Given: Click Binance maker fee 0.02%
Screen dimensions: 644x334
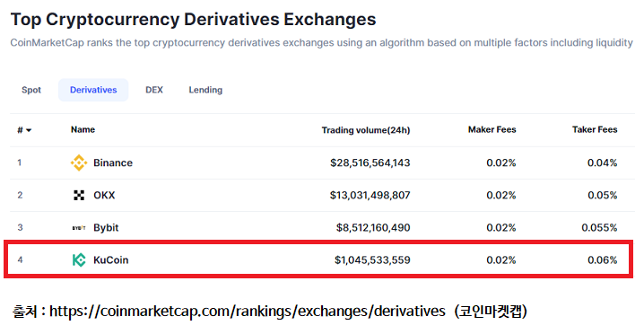Looking at the screenshot, I should click(x=501, y=163).
